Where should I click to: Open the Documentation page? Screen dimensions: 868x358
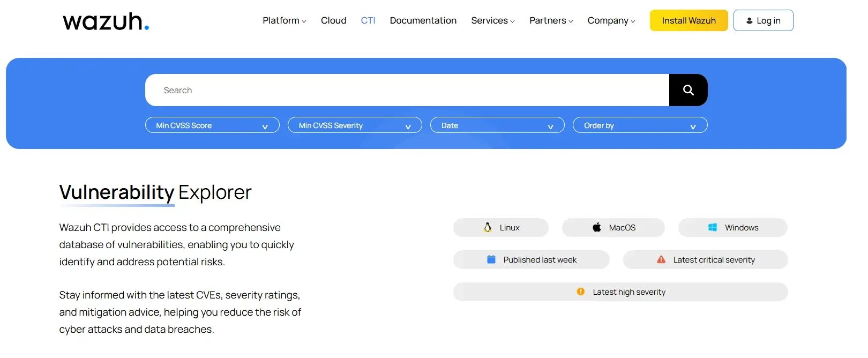click(423, 20)
